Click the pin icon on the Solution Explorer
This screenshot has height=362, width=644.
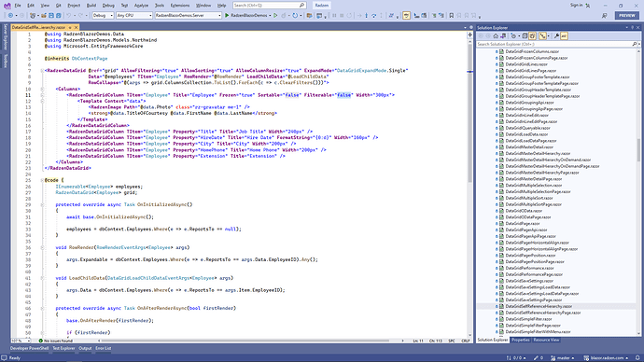(633, 27)
